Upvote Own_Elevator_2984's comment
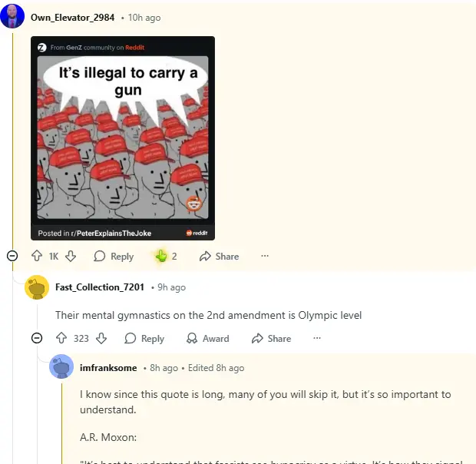This screenshot has height=464, width=476. tap(37, 256)
